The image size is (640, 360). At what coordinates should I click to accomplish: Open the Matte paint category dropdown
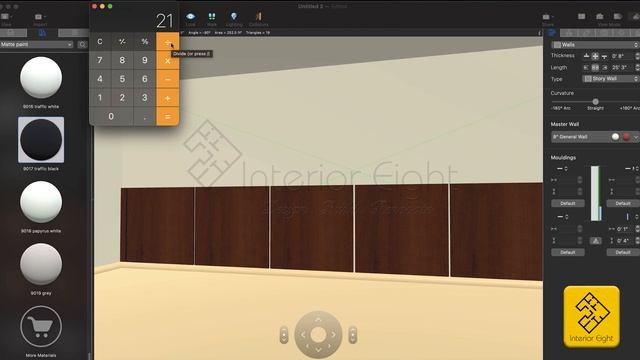click(36, 44)
